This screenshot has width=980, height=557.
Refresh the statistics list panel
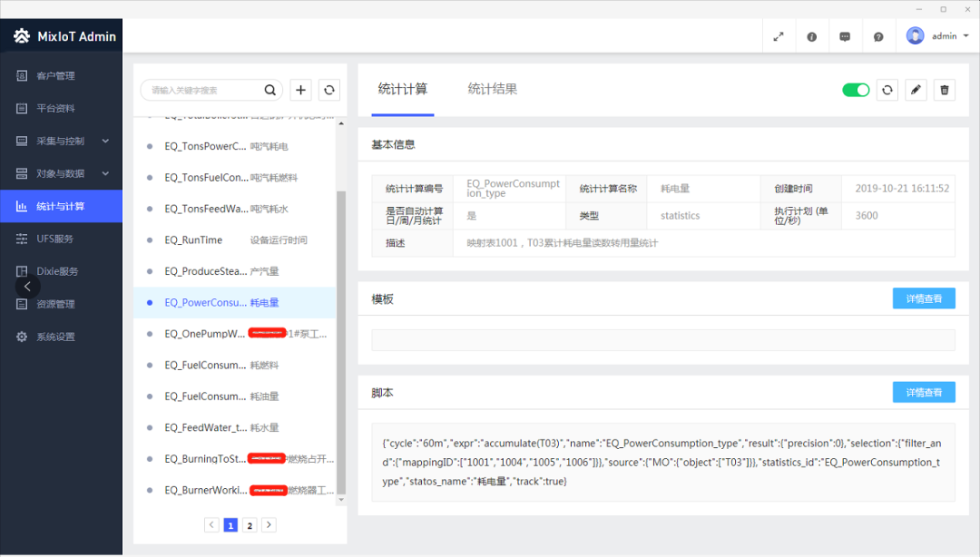click(328, 90)
